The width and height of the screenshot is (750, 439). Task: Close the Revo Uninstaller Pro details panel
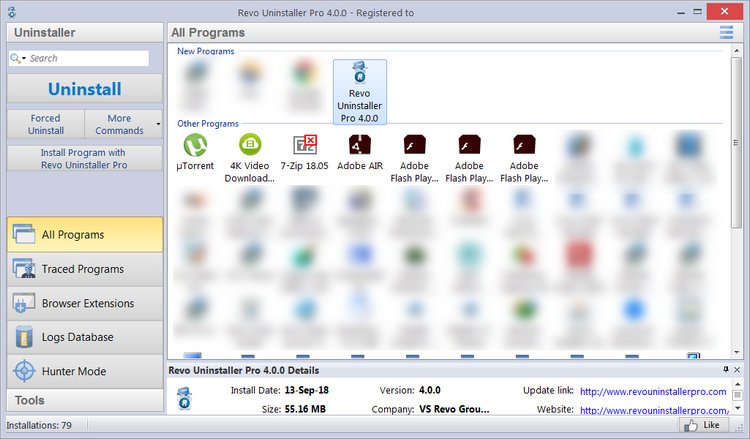click(x=737, y=370)
